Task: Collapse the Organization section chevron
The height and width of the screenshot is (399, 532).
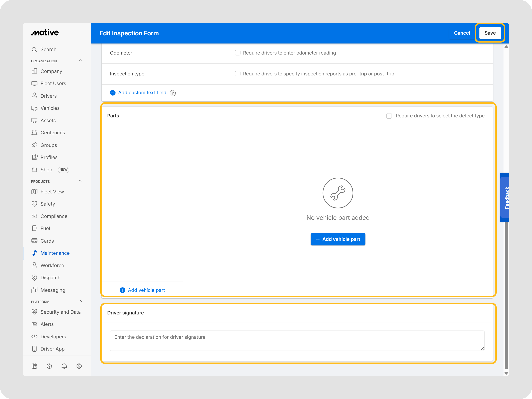Action: tap(80, 60)
